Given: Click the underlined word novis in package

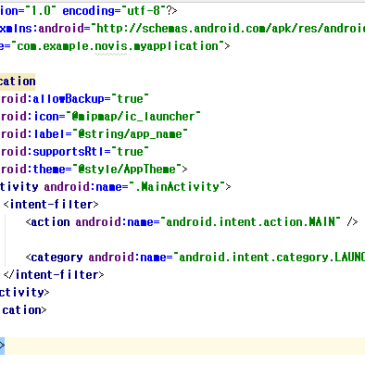Looking at the screenshot, I should tap(111, 46).
